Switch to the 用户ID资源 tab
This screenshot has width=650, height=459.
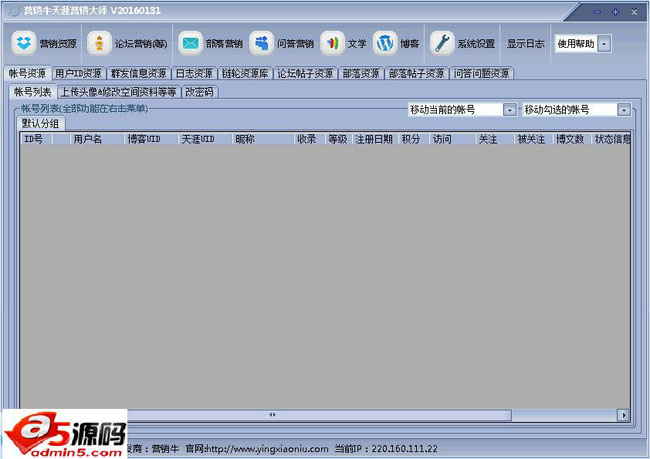[x=79, y=74]
